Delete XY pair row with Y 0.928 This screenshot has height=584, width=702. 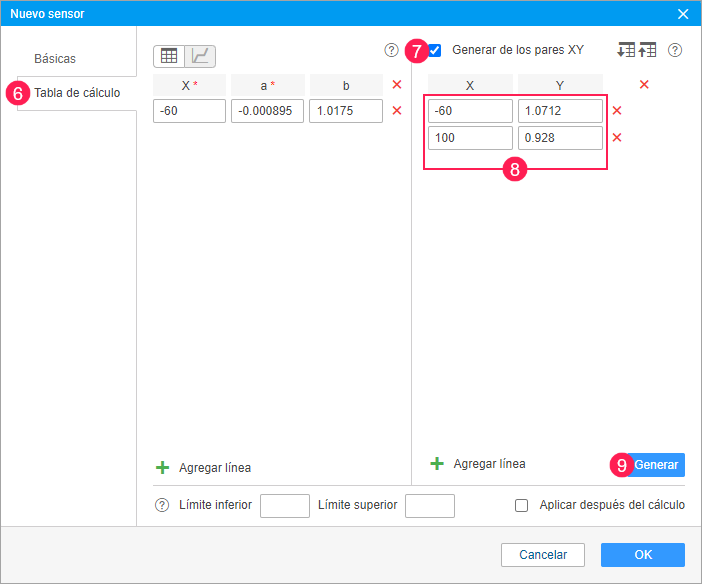pyautogui.click(x=616, y=137)
